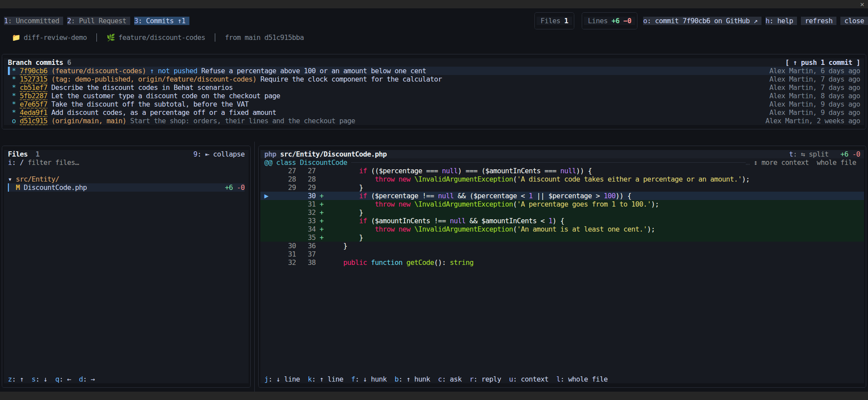The height and width of the screenshot is (400, 868).
Task: Click the z up-arrow shortcut
Action: (16, 379)
